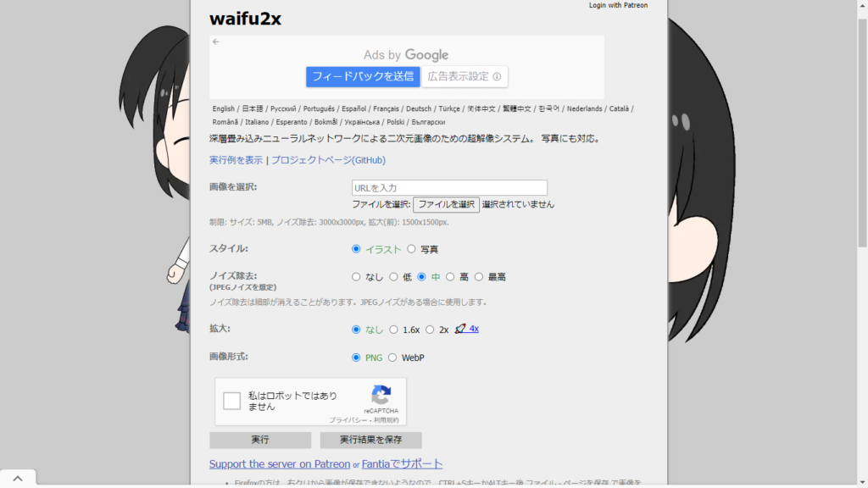Image resolution: width=868 pixels, height=488 pixels.
Task: Click the フィードバックを送信 ad button
Action: 363,77
